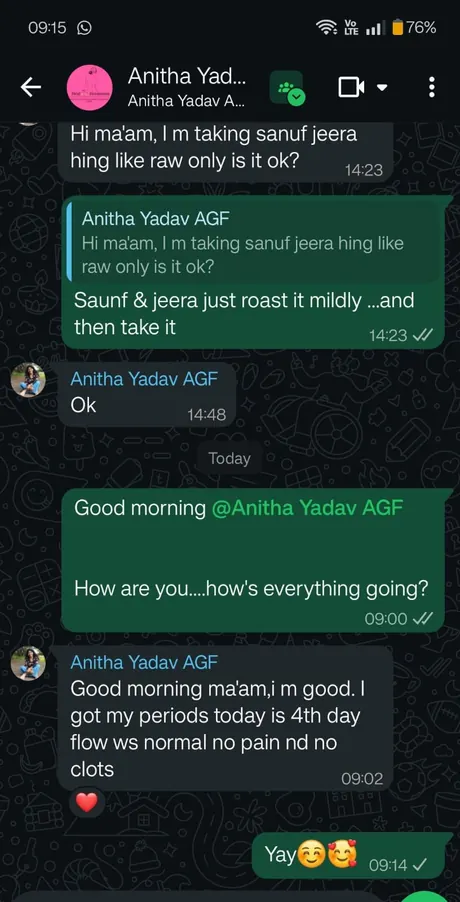Tap the @Anitha Yadav AGF mention
This screenshot has width=460, height=902.
click(307, 508)
